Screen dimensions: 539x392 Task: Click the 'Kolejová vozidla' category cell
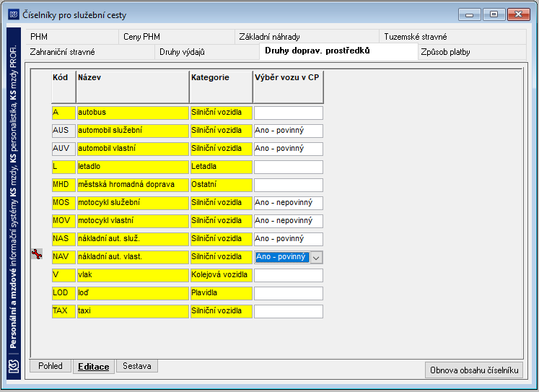(222, 275)
